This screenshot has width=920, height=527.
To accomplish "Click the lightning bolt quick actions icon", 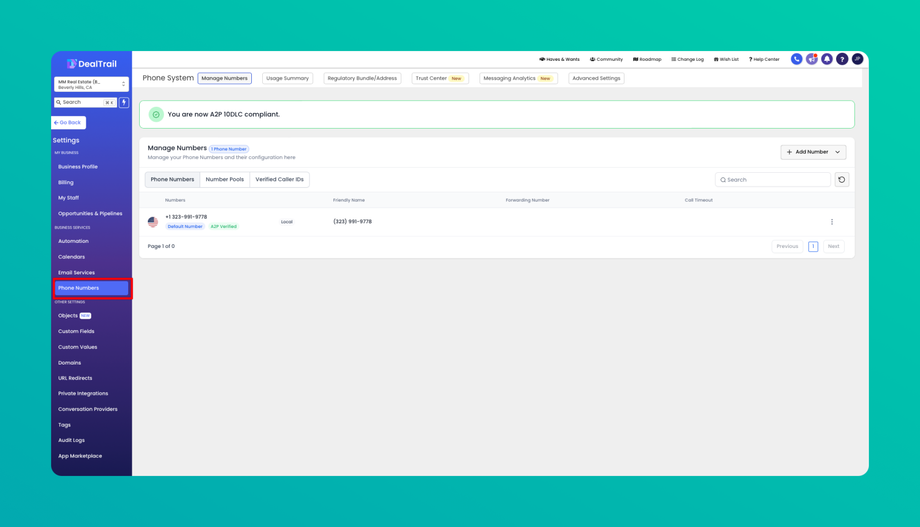I will click(124, 102).
